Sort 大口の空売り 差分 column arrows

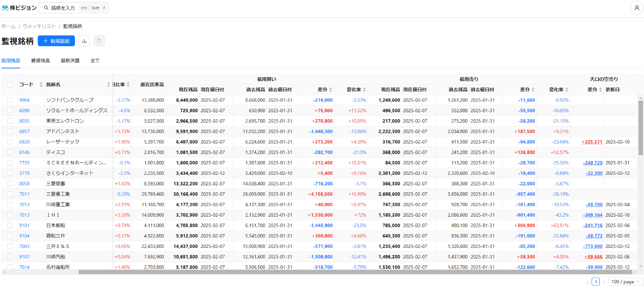(600, 89)
